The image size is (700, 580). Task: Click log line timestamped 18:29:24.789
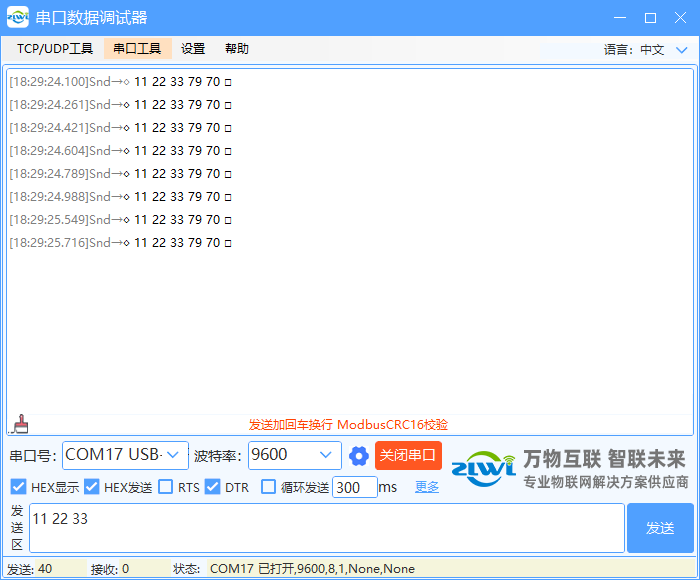(x=121, y=174)
